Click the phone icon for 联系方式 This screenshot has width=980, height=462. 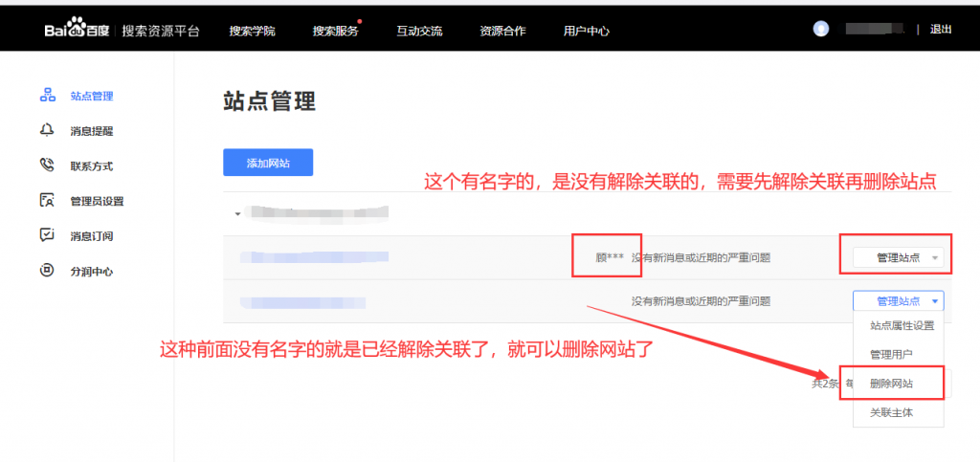point(48,165)
